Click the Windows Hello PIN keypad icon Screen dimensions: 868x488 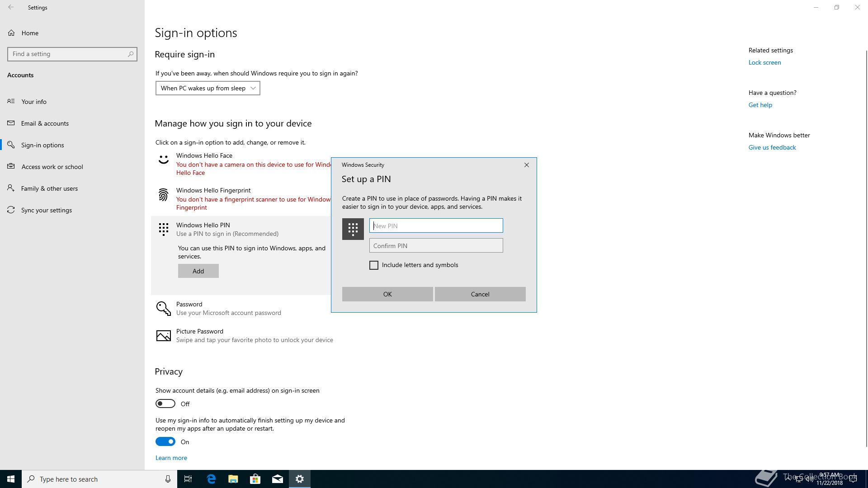coord(164,229)
